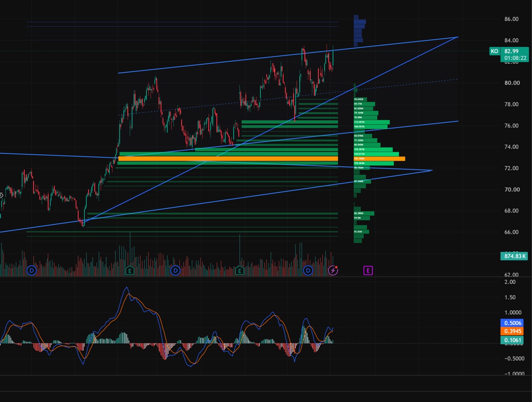Select the 114.281M volume profile row
Screen dimensions: 532x402
[372, 122]
